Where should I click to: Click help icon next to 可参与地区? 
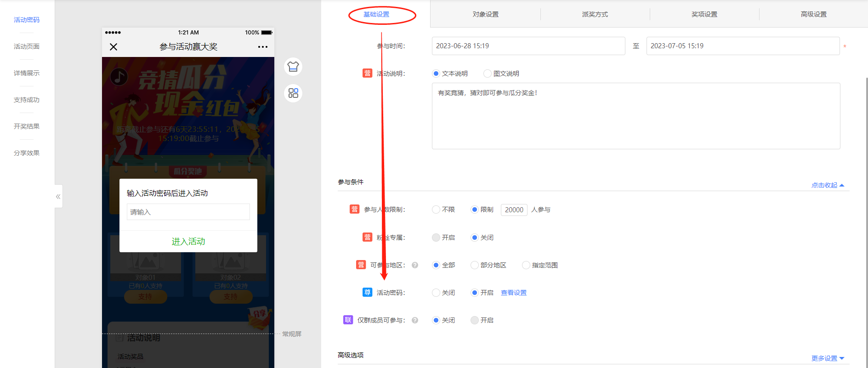coord(415,265)
